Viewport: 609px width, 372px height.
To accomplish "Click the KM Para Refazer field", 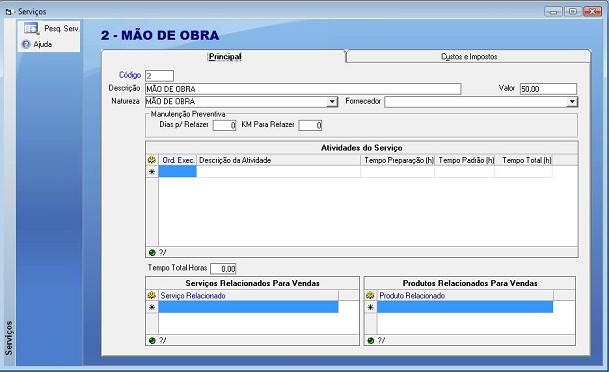I will 310,125.
